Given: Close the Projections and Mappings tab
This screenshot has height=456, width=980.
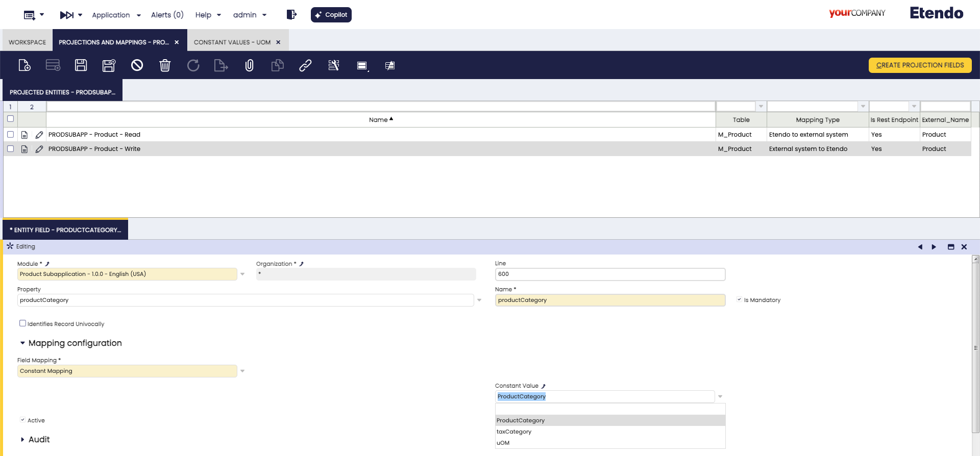Looking at the screenshot, I should pyautogui.click(x=177, y=42).
